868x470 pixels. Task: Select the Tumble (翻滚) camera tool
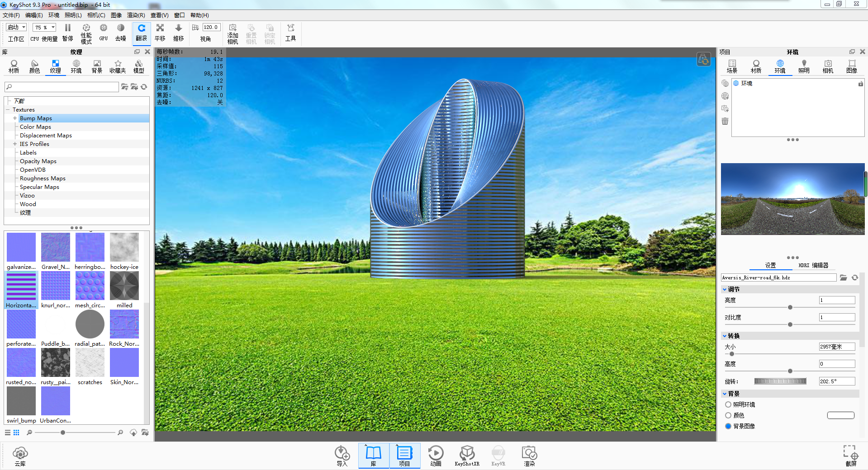[142, 33]
